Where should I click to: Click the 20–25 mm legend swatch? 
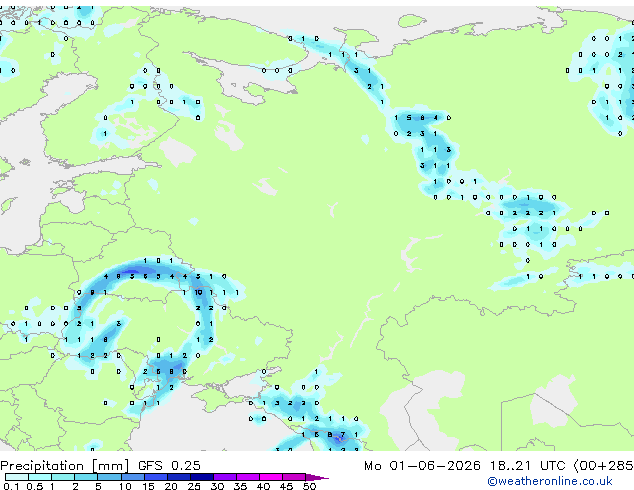pos(178,477)
